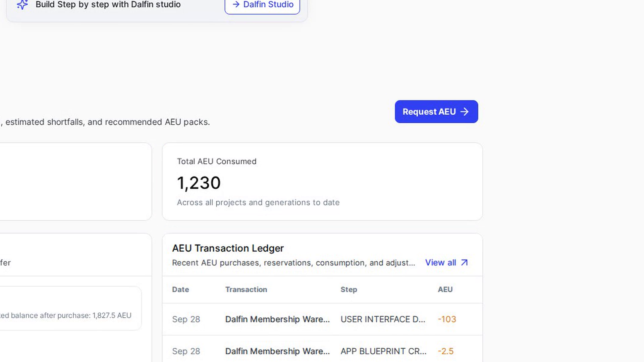Screen dimensions: 644x362
Task: Select the APP BLUEPRINT CR... step cell
Action: pyautogui.click(x=383, y=351)
